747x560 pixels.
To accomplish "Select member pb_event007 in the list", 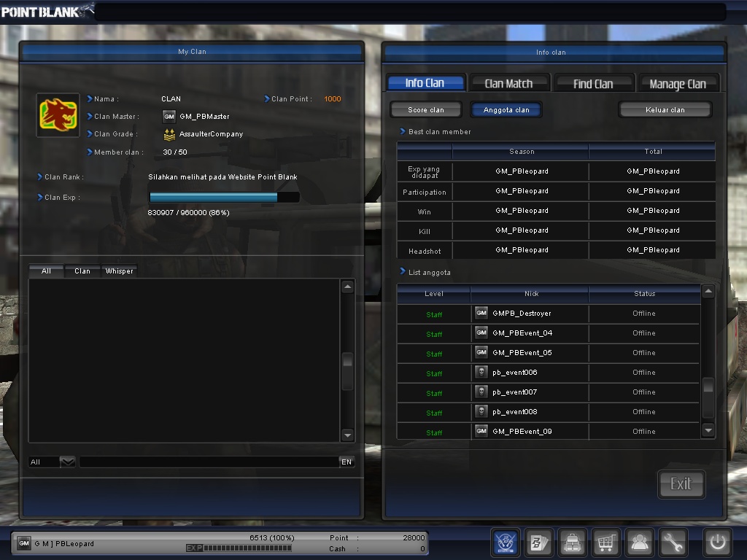I will click(x=549, y=392).
